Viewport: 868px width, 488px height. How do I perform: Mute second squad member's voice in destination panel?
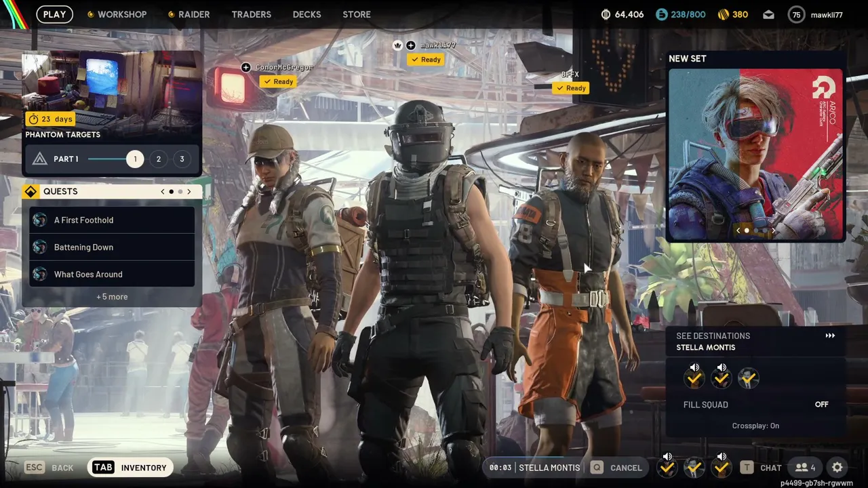click(x=722, y=368)
